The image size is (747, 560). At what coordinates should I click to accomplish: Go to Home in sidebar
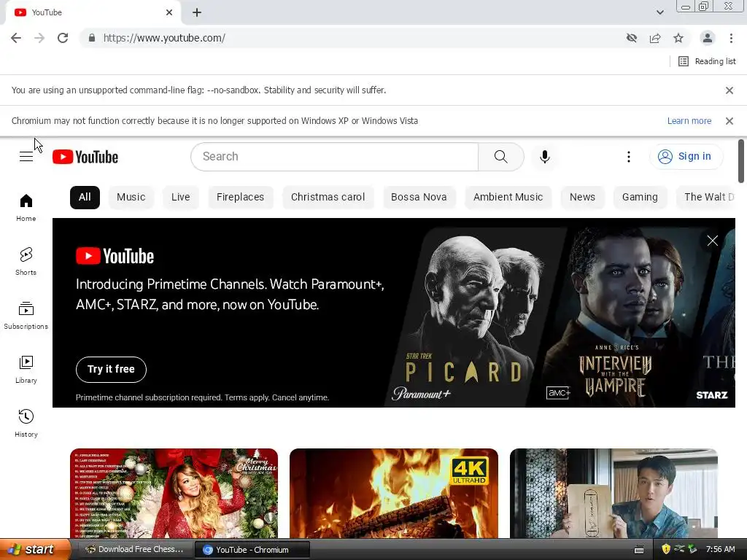(x=26, y=208)
